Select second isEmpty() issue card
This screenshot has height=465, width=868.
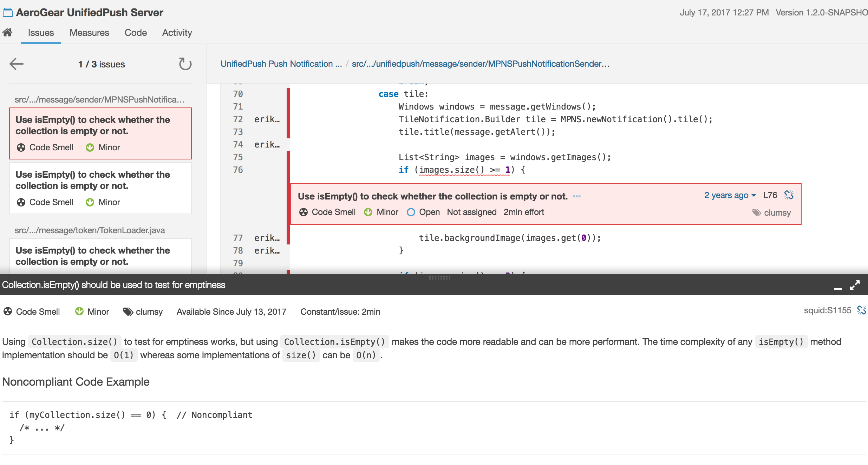click(100, 188)
